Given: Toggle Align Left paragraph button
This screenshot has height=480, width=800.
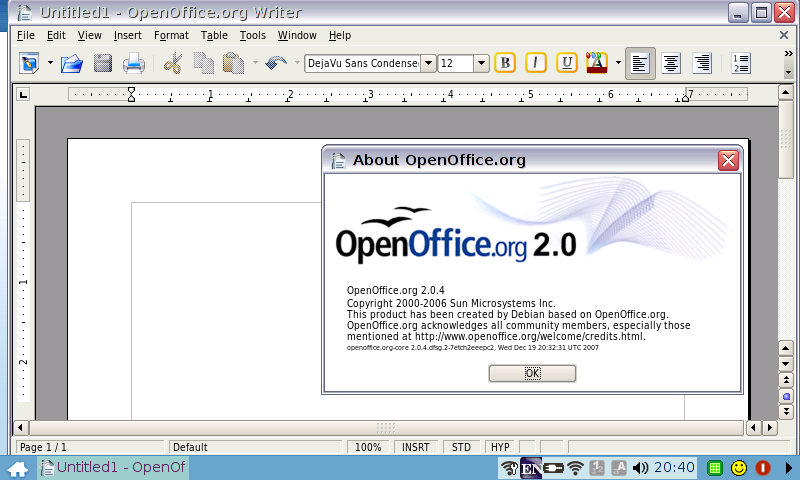Looking at the screenshot, I should [x=640, y=63].
